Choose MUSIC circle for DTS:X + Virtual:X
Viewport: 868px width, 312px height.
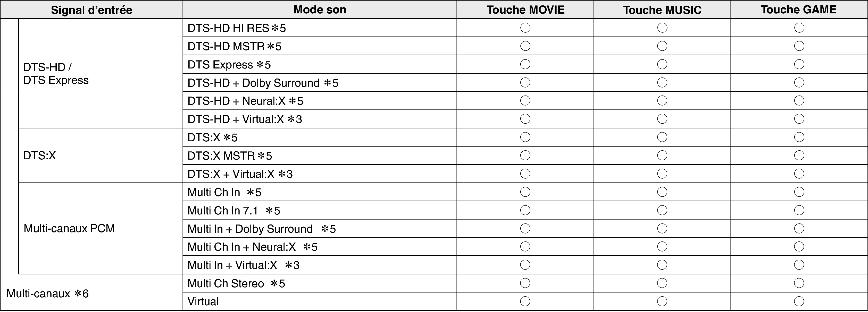[x=662, y=174]
